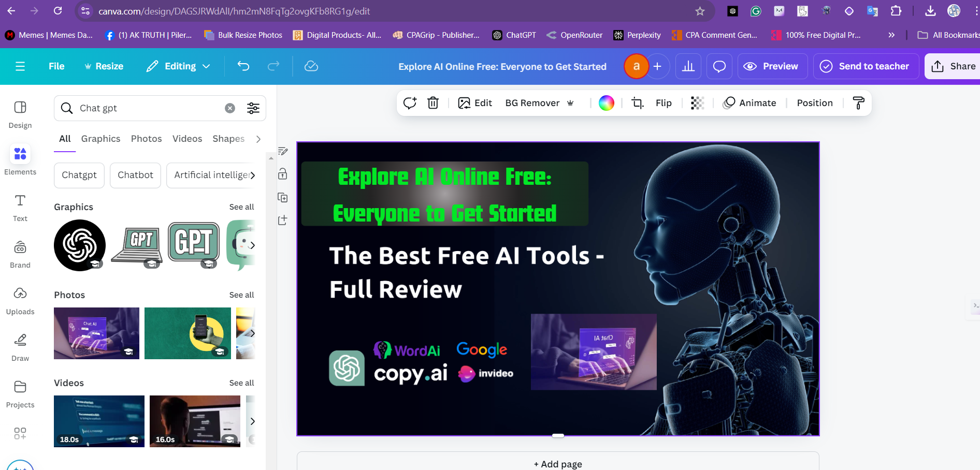Screen dimensions: 980x470
Task: Switch to the Shapes tab
Action: (228, 139)
